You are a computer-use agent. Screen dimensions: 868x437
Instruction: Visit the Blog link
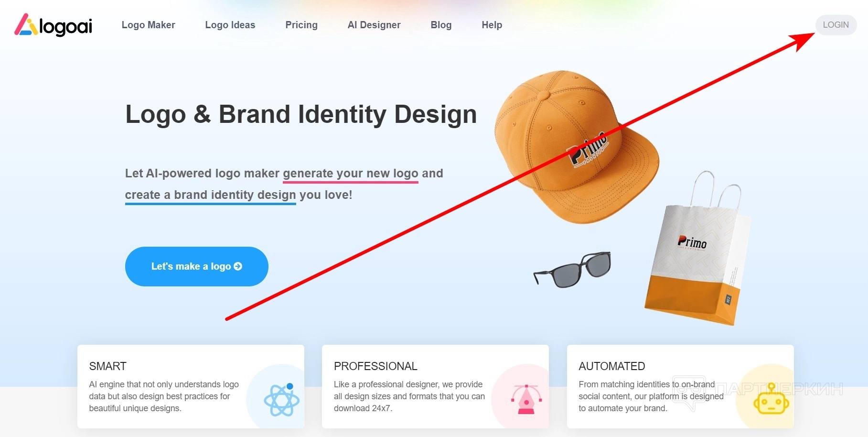tap(441, 25)
